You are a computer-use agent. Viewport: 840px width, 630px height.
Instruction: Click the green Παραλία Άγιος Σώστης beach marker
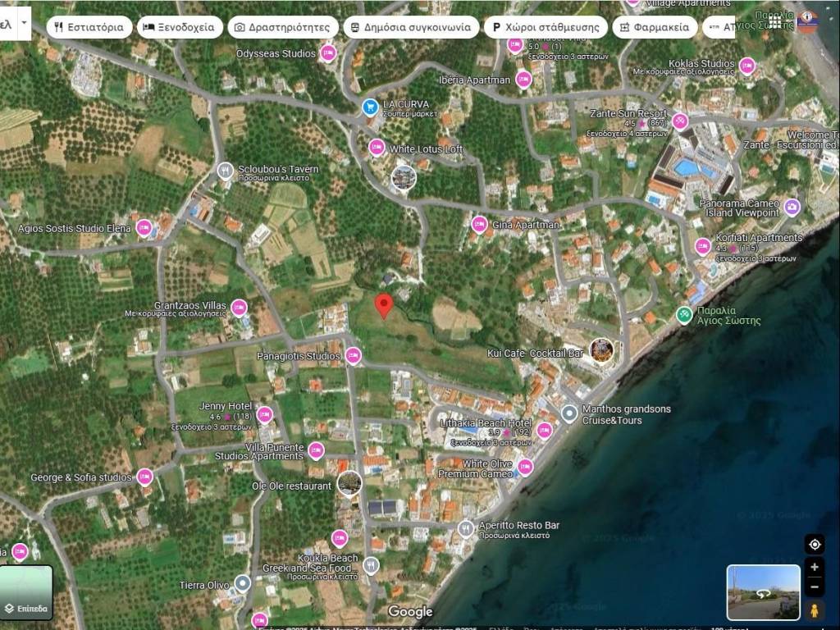click(x=684, y=315)
